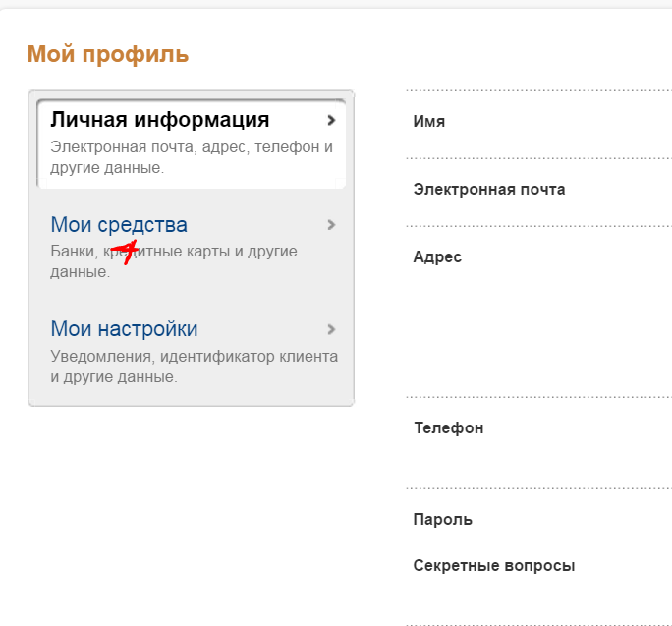
Task: Click the Мой профиль page heading
Action: (x=108, y=54)
